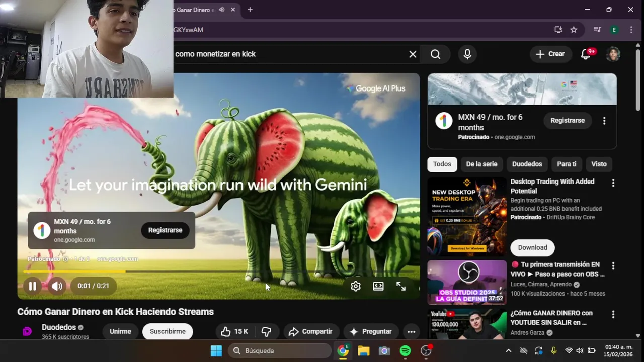Click Andres Garza channel name
This screenshot has width=644, height=362.
click(x=528, y=333)
